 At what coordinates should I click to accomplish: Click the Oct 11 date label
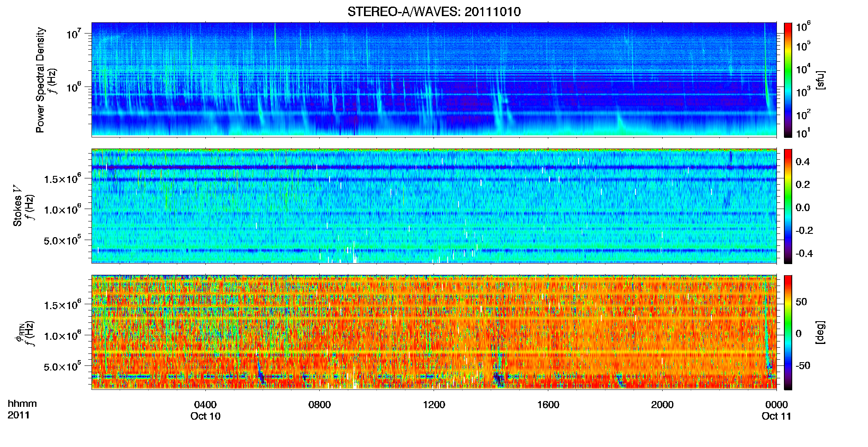[x=776, y=416]
